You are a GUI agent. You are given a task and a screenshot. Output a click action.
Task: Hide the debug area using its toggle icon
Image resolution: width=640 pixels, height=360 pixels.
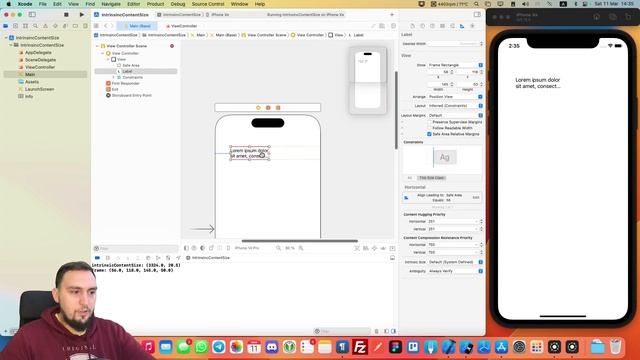pos(392,258)
